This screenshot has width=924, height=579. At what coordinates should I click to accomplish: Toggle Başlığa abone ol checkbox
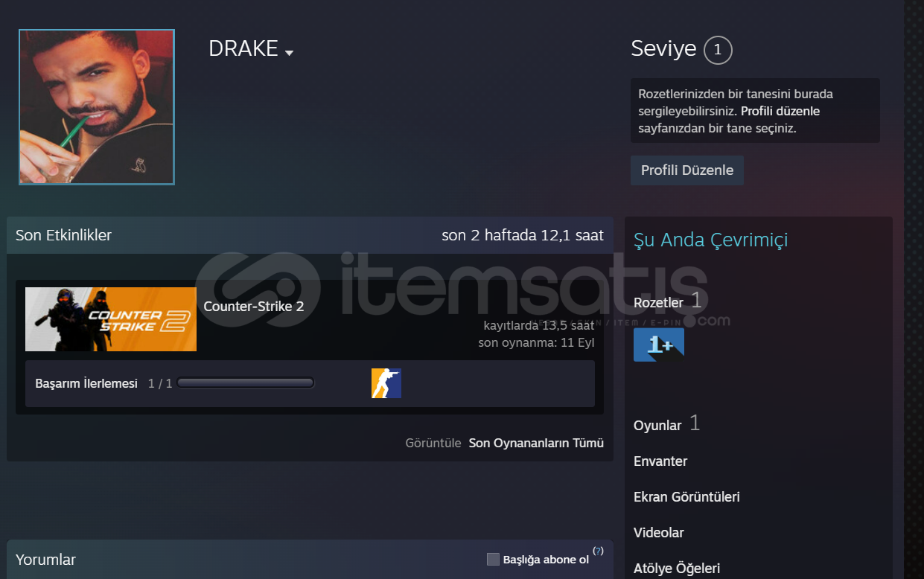[x=493, y=559]
